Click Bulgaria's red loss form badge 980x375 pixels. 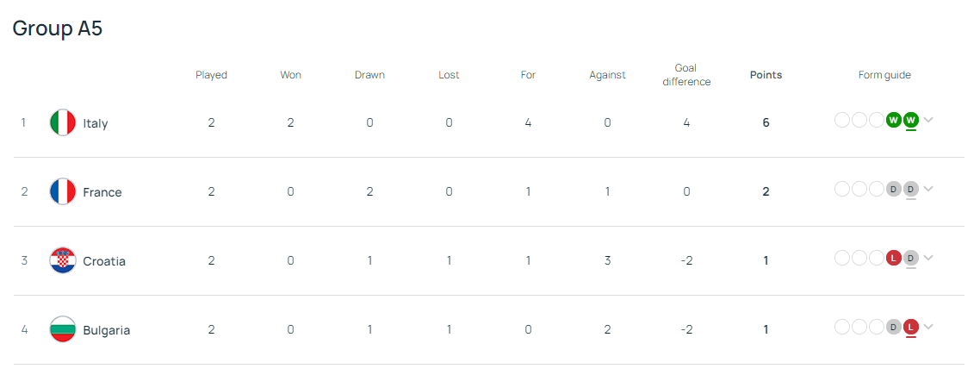pyautogui.click(x=910, y=327)
